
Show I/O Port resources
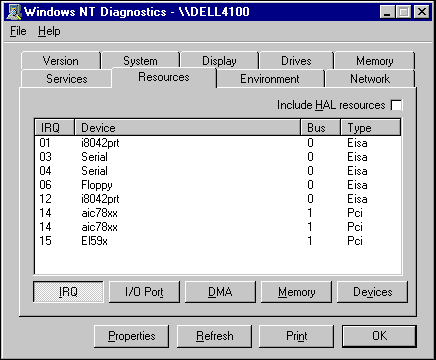click(x=144, y=292)
